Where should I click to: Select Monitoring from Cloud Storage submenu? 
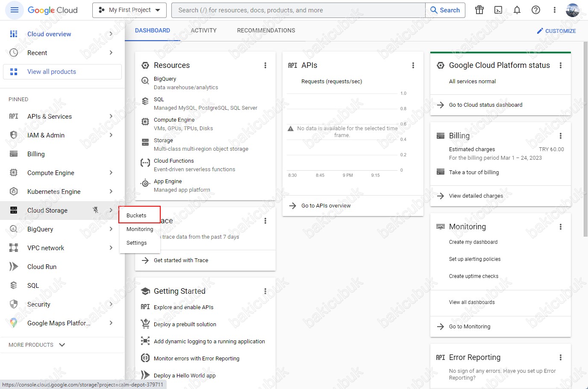(x=140, y=229)
